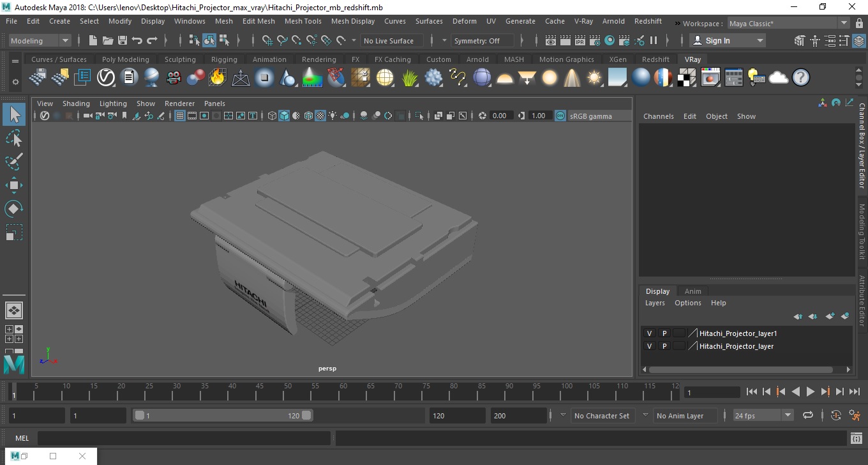Click the IPR render icon

point(580,40)
